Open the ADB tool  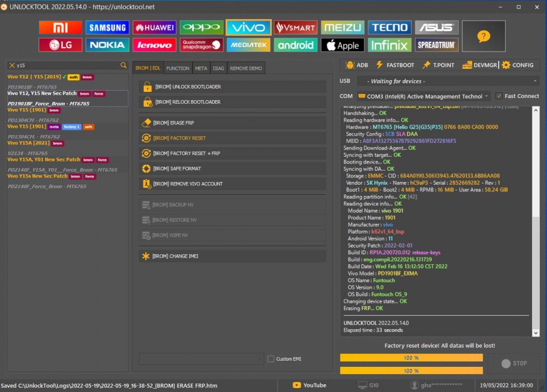(357, 65)
